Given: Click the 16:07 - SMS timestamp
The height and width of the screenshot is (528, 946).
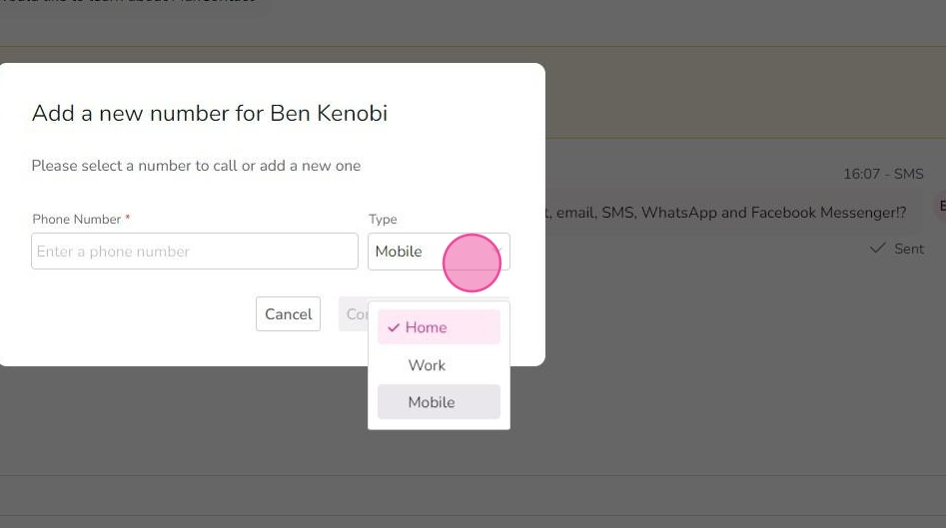Looking at the screenshot, I should pos(883,174).
